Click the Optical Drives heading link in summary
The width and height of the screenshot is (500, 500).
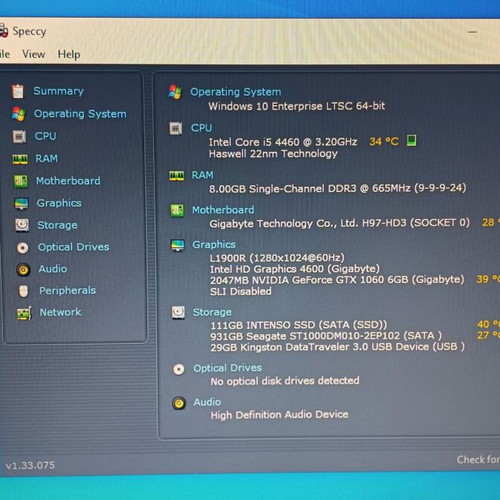click(x=228, y=368)
